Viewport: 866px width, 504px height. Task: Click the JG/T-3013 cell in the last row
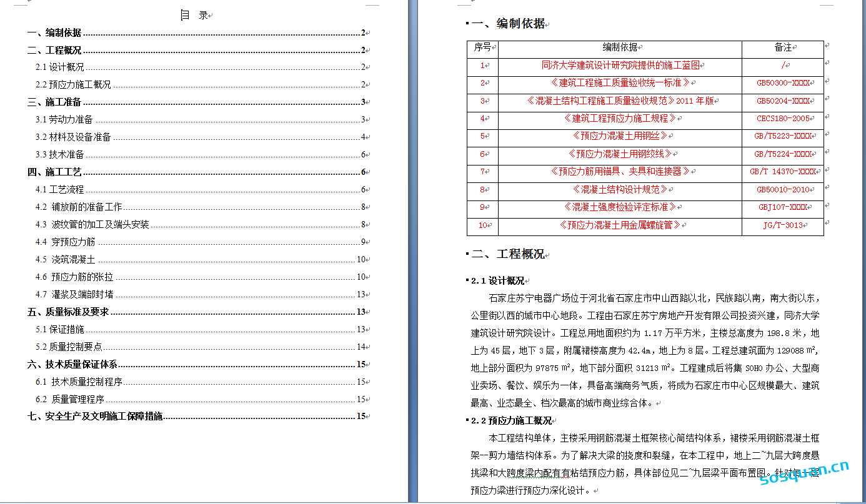[x=782, y=225]
